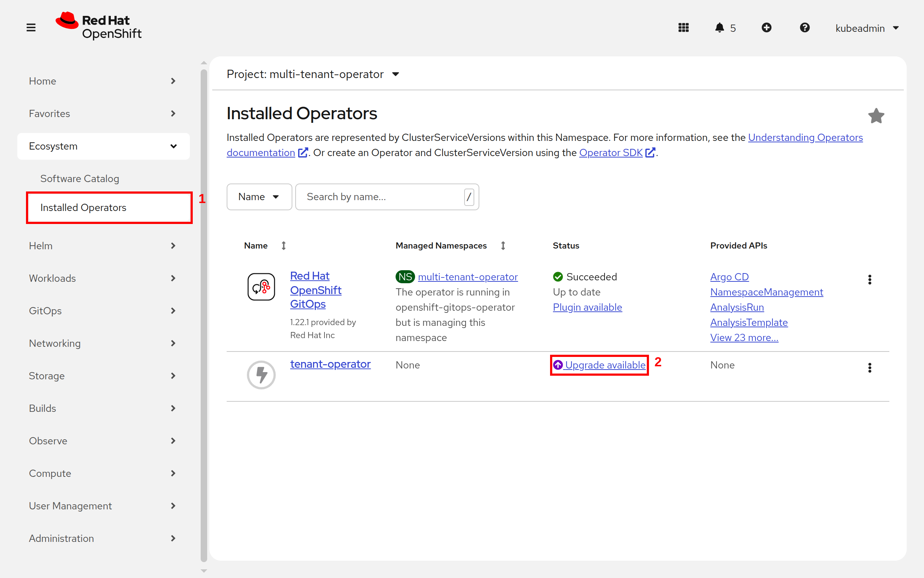This screenshot has width=924, height=578.
Task: Open the help question mark menu
Action: pos(805,27)
